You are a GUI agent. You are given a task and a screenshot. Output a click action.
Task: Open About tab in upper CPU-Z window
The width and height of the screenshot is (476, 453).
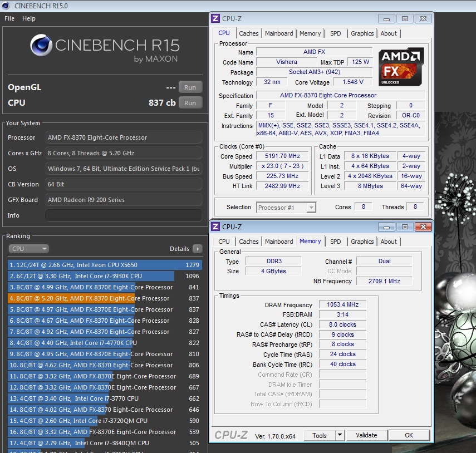click(389, 33)
